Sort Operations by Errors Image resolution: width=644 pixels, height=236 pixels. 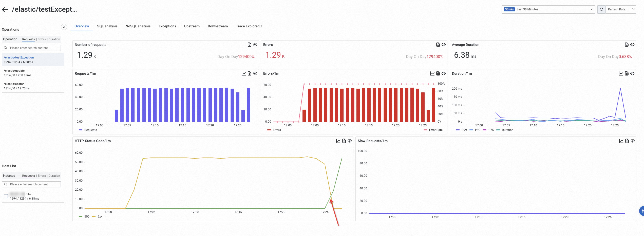(42, 39)
